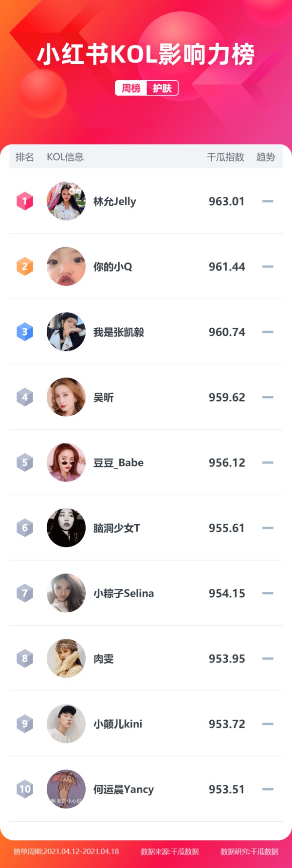
Task: Click the rank 1 pink badge icon
Action: (25, 201)
